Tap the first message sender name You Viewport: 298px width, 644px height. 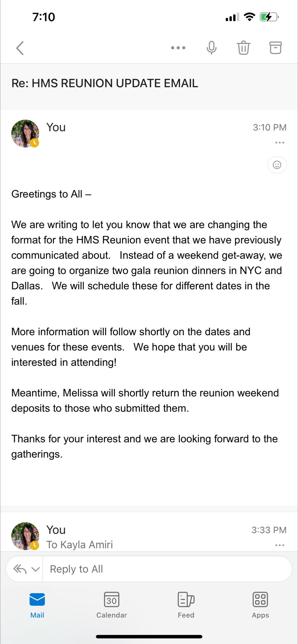(x=56, y=127)
